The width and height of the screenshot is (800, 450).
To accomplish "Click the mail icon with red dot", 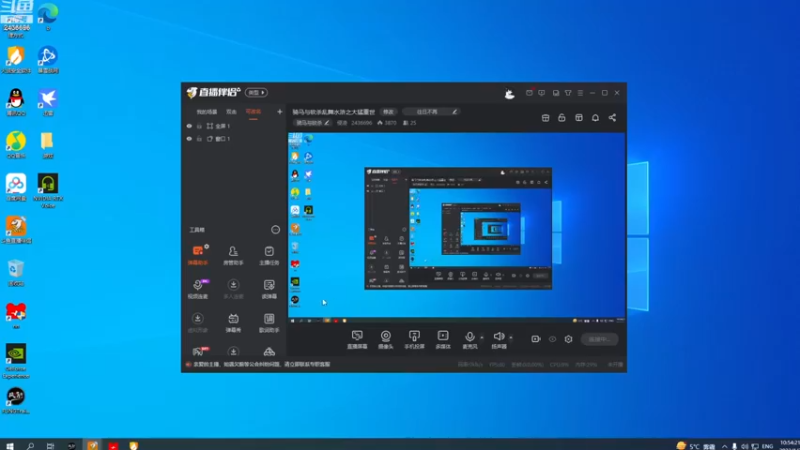I will coord(530,92).
